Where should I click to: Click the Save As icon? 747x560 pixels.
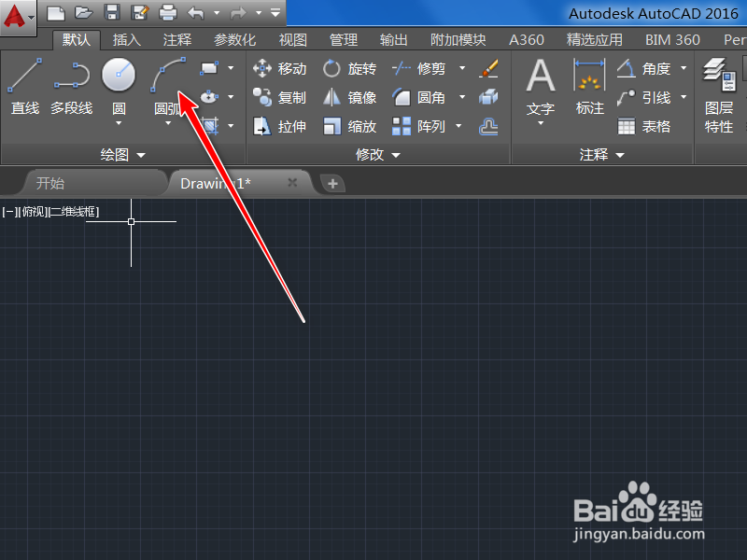(139, 13)
